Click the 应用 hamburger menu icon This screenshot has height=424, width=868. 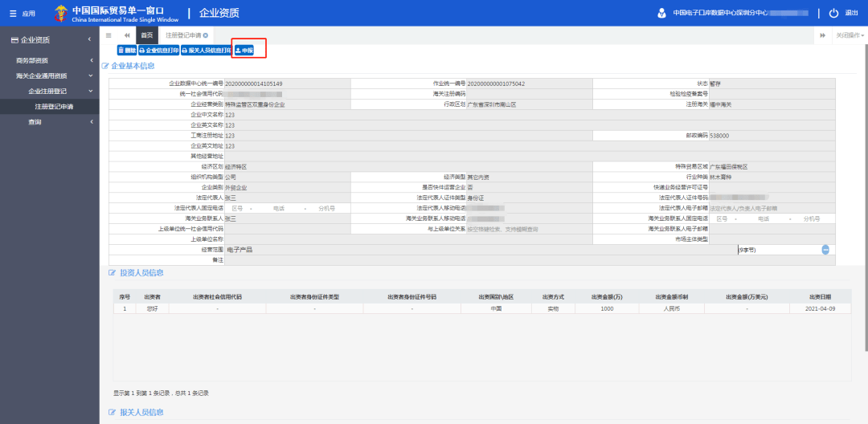point(13,14)
